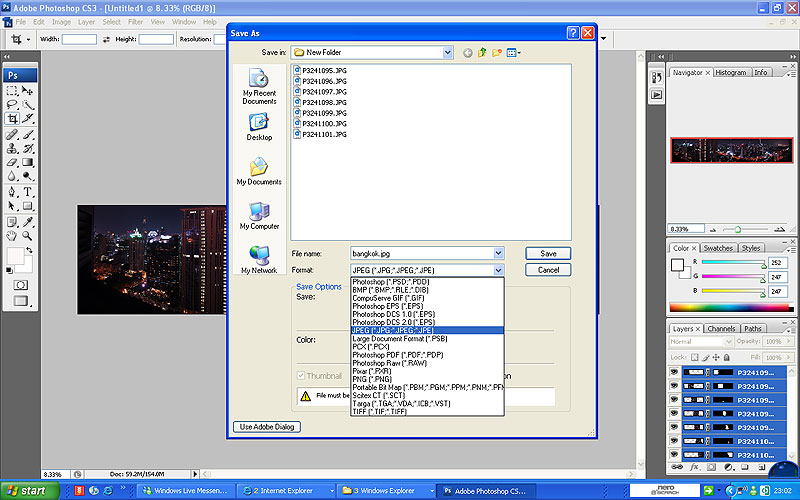Select the Quick Selection tool
The width and height of the screenshot is (800, 500).
(x=28, y=105)
